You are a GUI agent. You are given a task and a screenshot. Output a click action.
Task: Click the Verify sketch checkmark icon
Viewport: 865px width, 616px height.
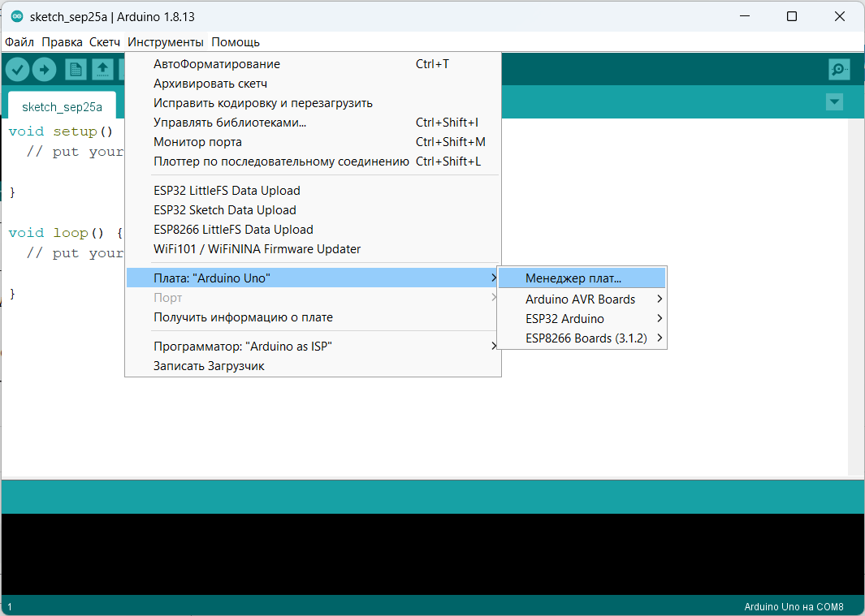coord(18,70)
